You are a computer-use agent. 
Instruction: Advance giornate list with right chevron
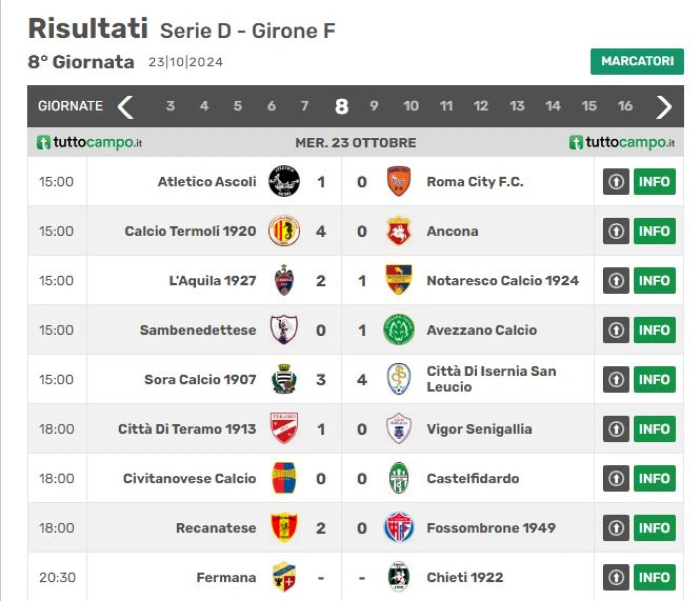coord(664,107)
